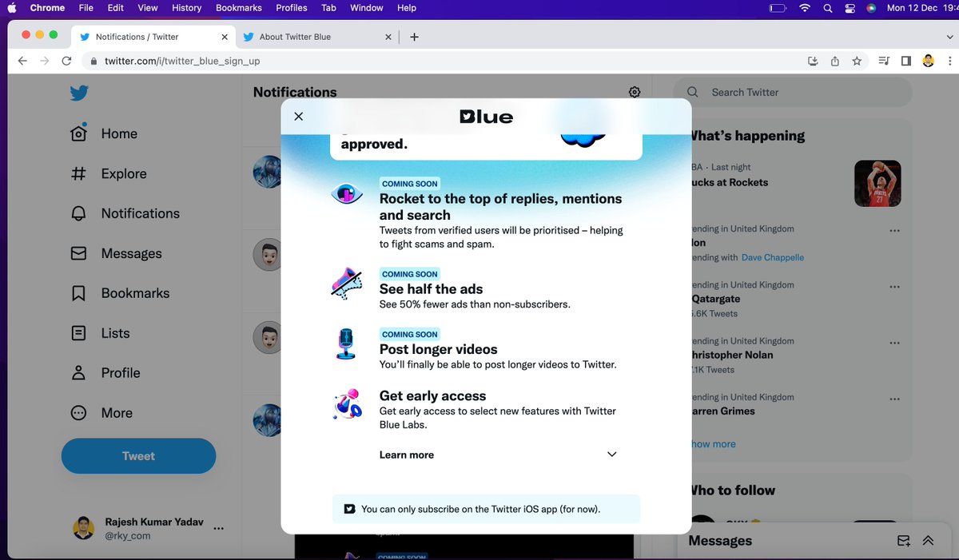This screenshot has height=560, width=959.
Task: Open account menu dots beside Rajesh Kumar Yadav
Action: (x=219, y=528)
